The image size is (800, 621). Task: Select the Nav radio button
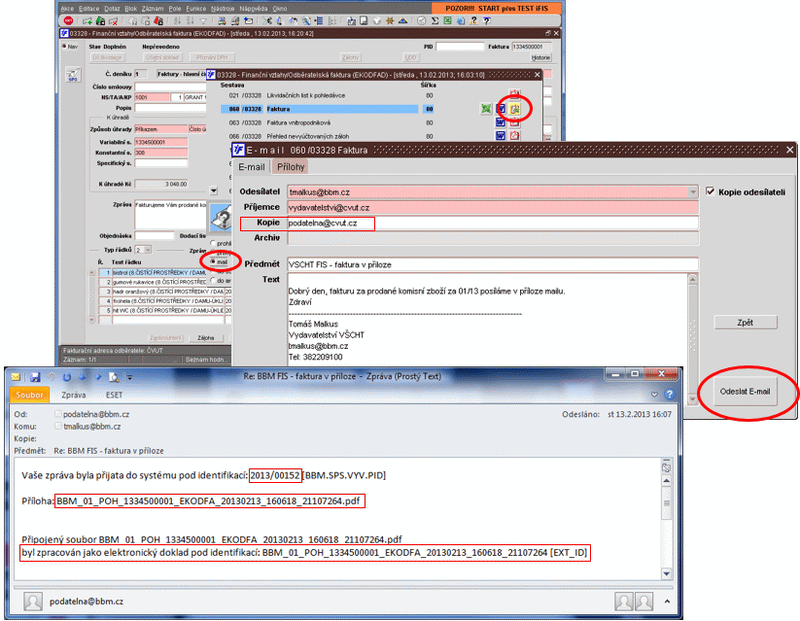64,46
